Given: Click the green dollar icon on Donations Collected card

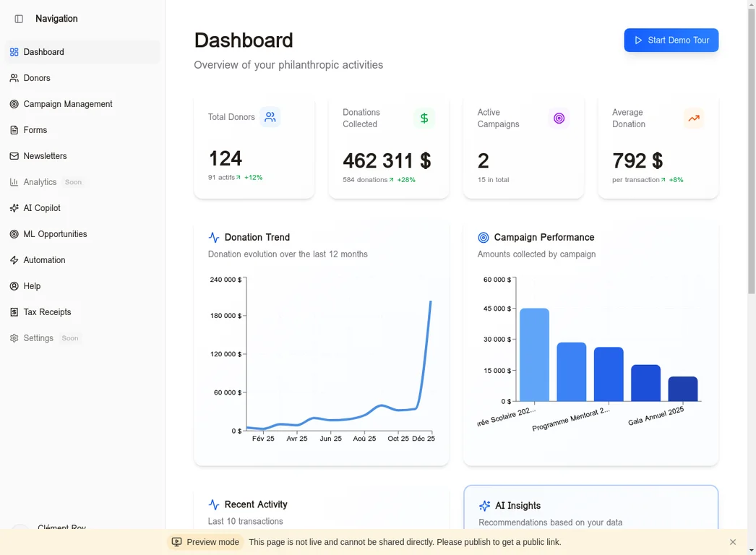Looking at the screenshot, I should pos(424,118).
